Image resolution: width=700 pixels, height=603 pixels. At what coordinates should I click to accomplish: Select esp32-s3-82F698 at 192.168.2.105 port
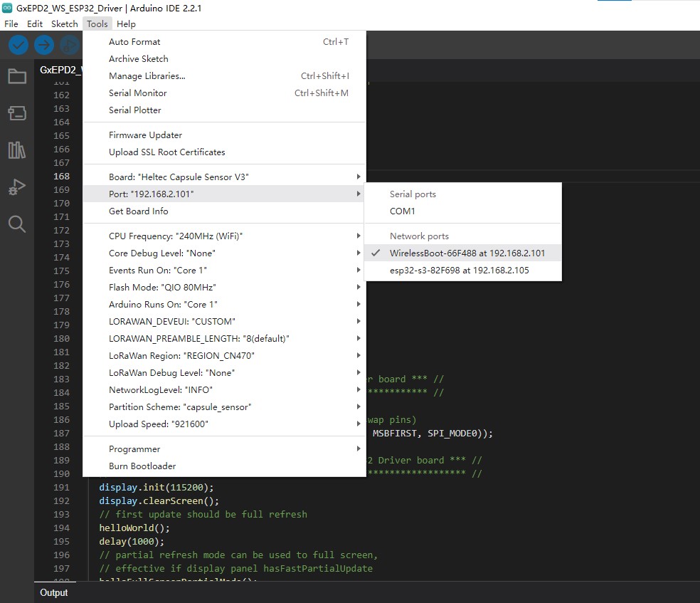[x=459, y=270]
